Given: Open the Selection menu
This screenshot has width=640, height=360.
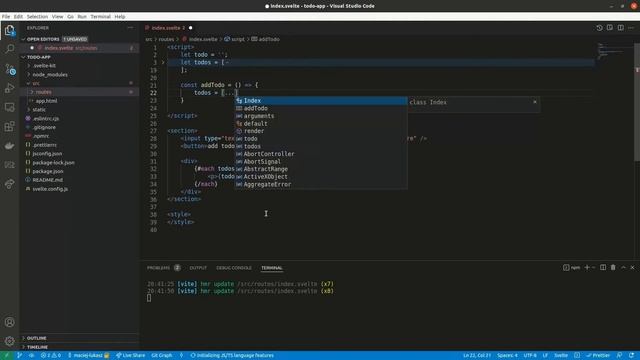Looking at the screenshot, I should click(37, 17).
